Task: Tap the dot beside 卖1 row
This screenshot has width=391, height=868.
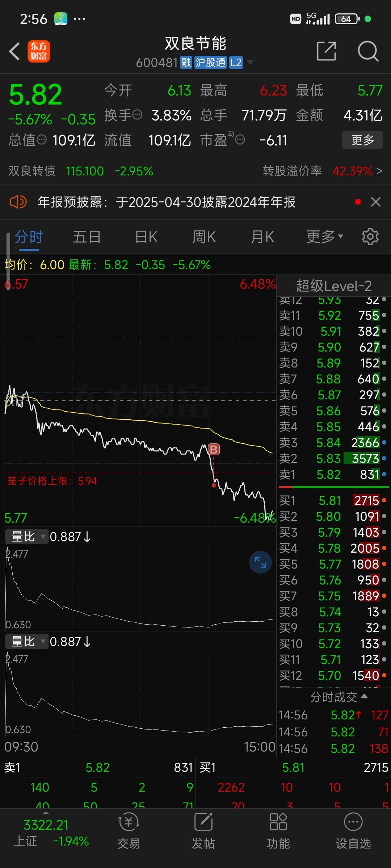Action: point(384,474)
